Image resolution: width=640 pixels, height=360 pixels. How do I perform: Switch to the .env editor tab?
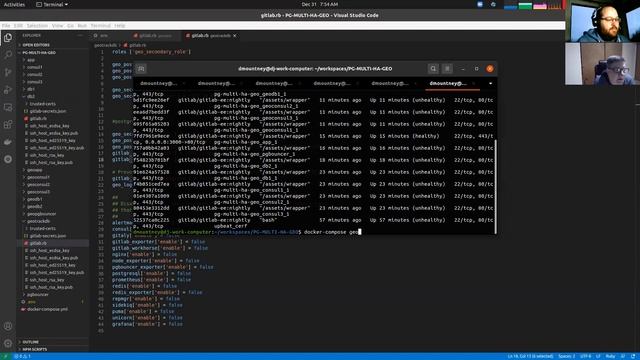pos(110,36)
